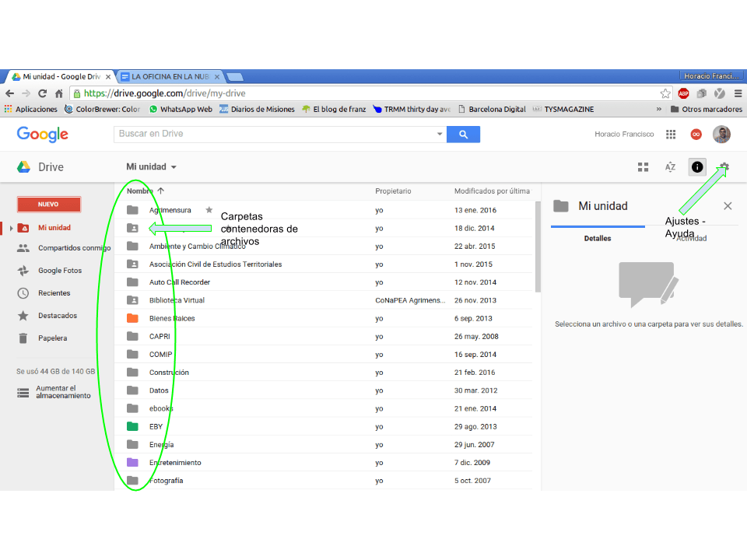The width and height of the screenshot is (747, 560).
Task: Open the settings gear icon
Action: [724, 167]
